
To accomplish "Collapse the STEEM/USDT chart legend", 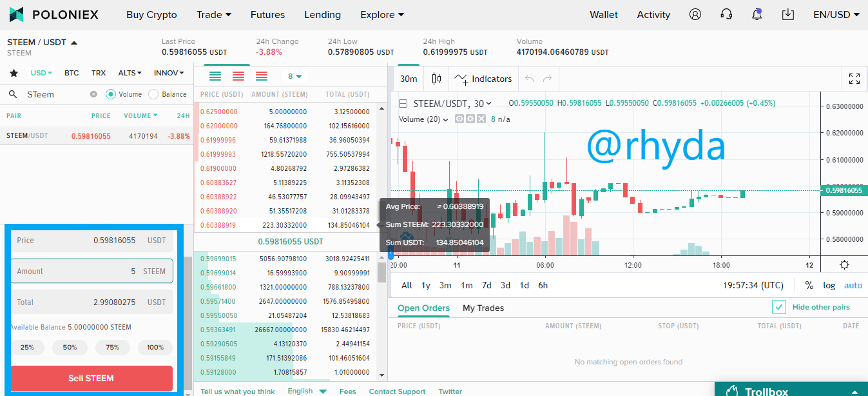I will pos(403,103).
